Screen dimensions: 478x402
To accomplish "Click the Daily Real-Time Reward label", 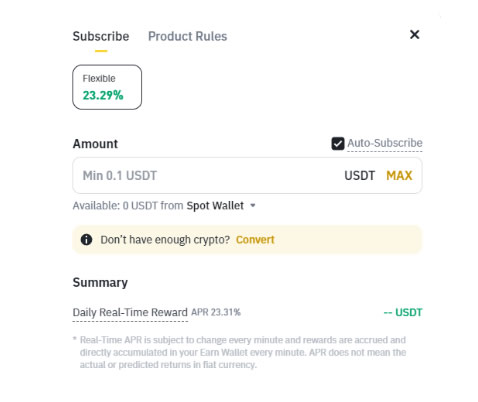I will click(x=130, y=313).
